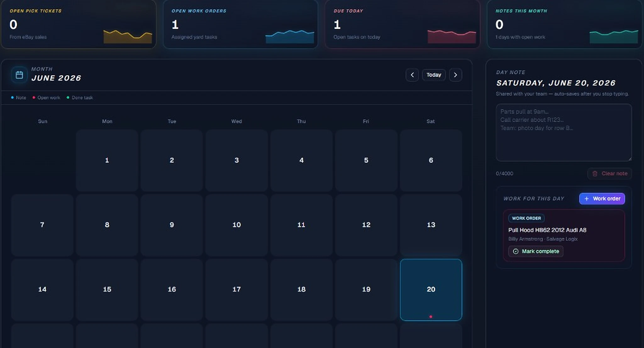Click the calendar icon beside June 2026
Viewport: 644px width, 348px height.
click(19, 75)
